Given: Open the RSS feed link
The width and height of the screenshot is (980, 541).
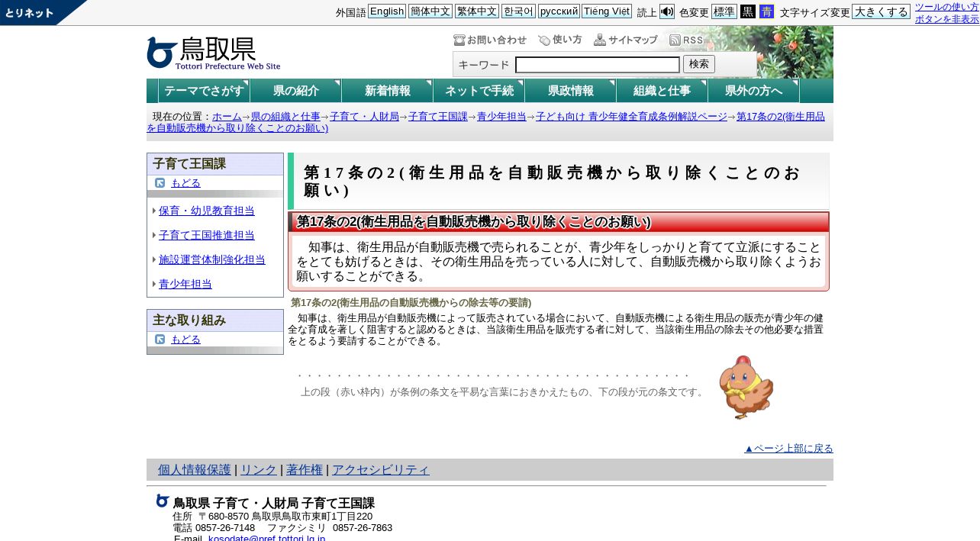Looking at the screenshot, I should click(686, 40).
